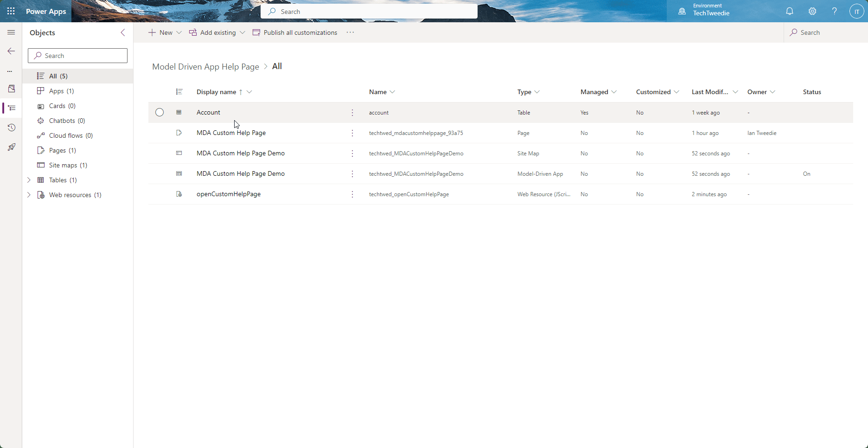Open the Power Apps app launcher grid

tap(11, 11)
